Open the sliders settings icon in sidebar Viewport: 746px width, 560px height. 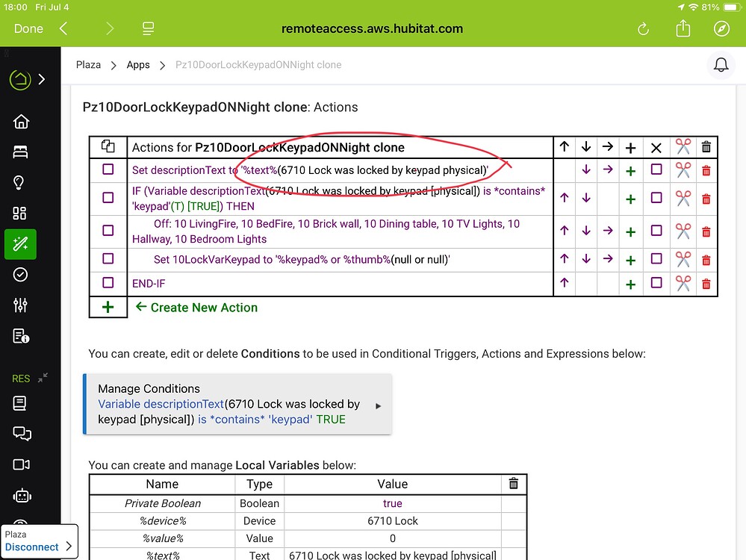[21, 305]
